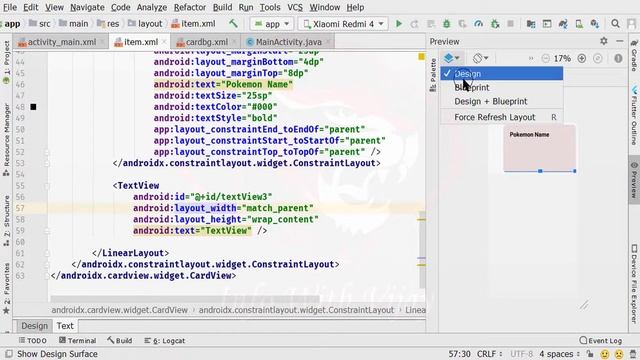Click the Pokemon Name preview card
This screenshot has width=640, height=360.
(x=540, y=148)
